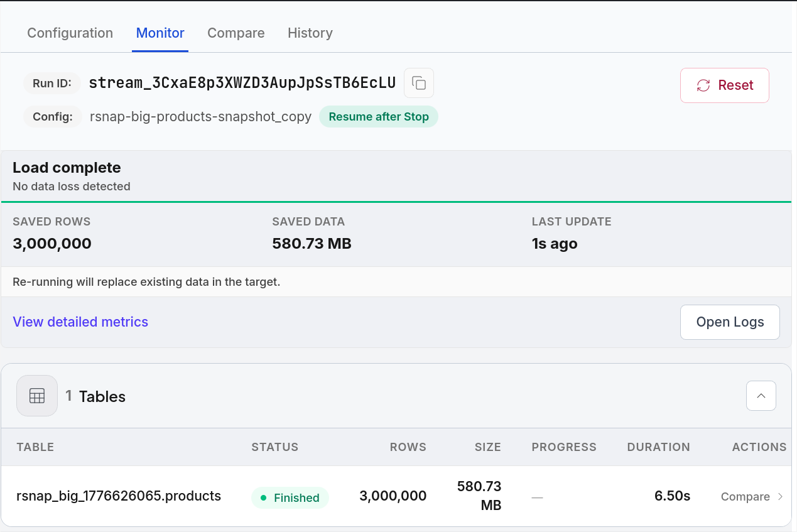
Task: Switch to the Configuration tab
Action: pos(70,33)
